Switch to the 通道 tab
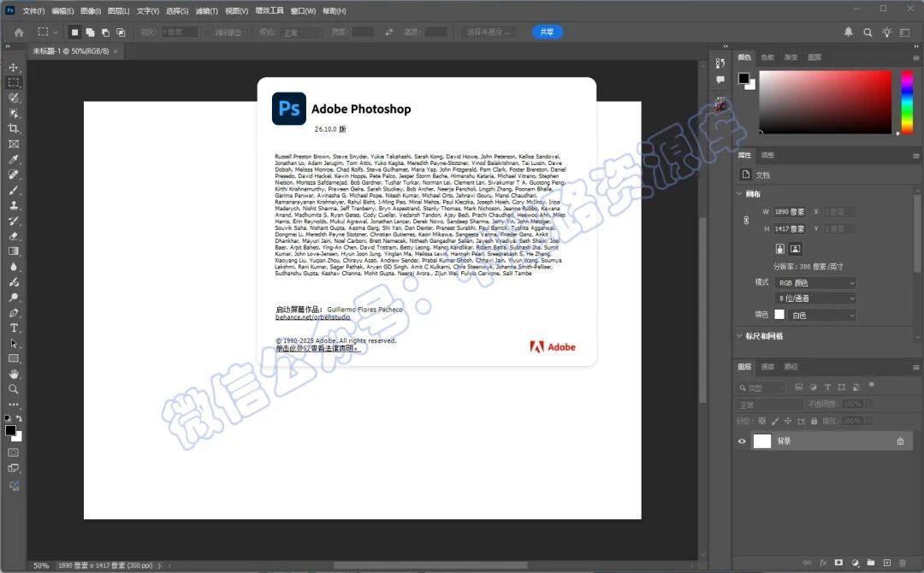The image size is (924, 573). click(x=767, y=367)
